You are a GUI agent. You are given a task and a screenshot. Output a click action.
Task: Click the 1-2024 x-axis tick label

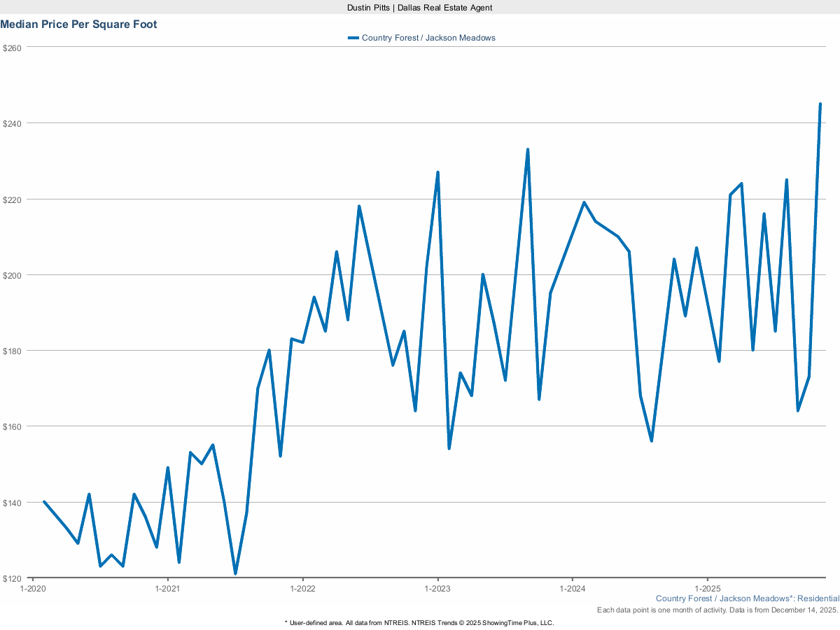(x=573, y=589)
